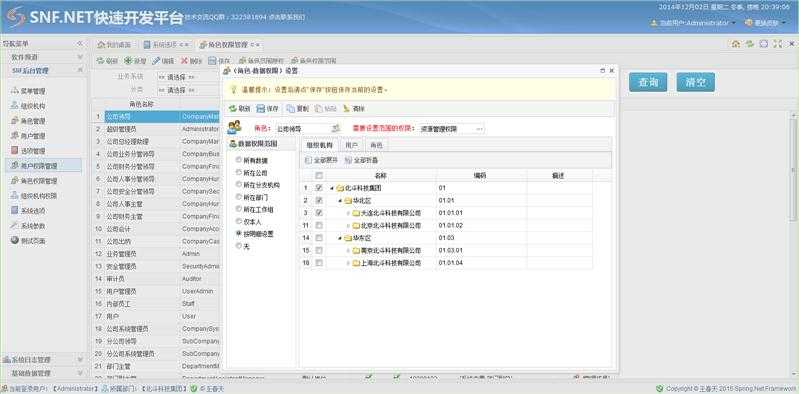Switch to the 用户 tab in dialog
799x394 pixels.
point(352,145)
